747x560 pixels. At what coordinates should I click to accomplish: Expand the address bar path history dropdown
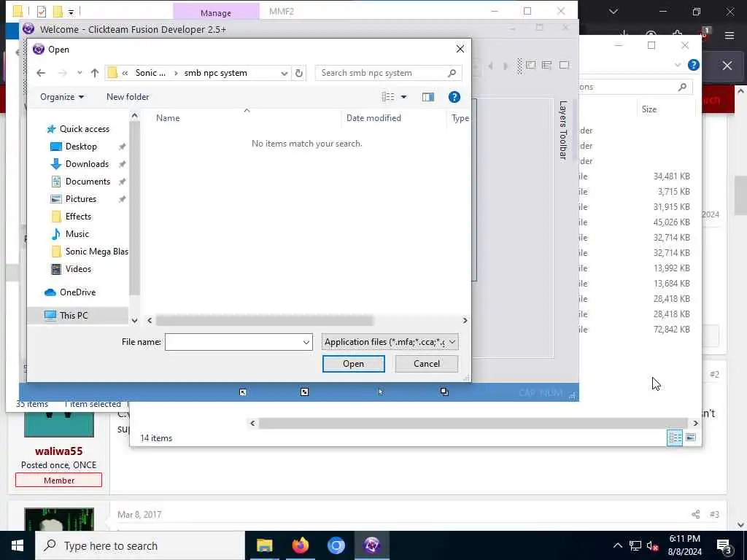click(284, 74)
